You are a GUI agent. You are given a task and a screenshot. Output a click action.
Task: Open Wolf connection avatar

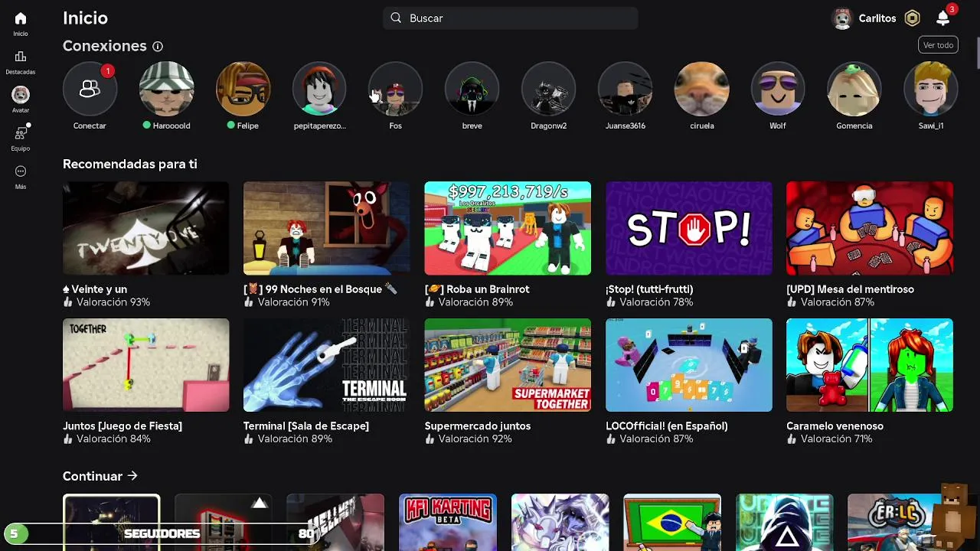point(778,89)
